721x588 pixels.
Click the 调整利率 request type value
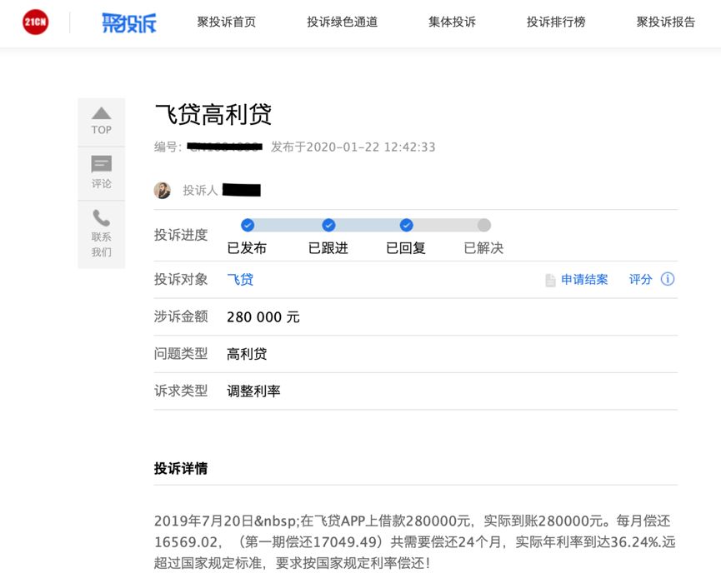(253, 391)
